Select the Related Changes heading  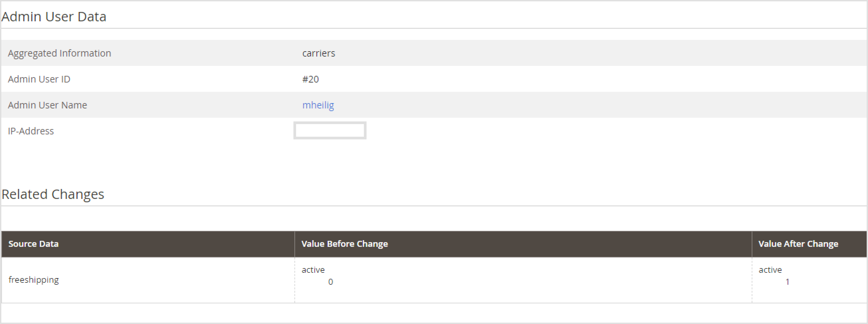coord(53,194)
